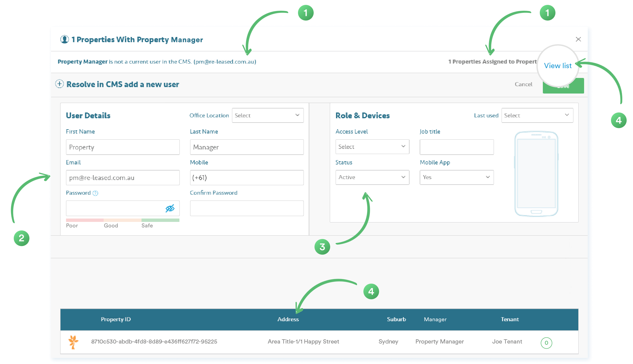Open the Status dropdown showing Active
This screenshot has height=364, width=633.
[x=372, y=177]
